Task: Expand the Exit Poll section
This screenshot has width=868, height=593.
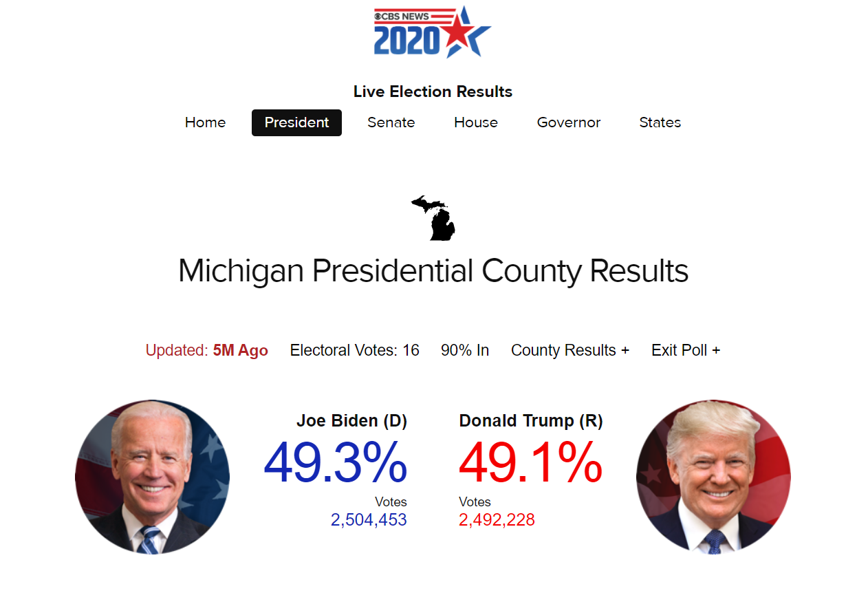Action: click(x=686, y=350)
